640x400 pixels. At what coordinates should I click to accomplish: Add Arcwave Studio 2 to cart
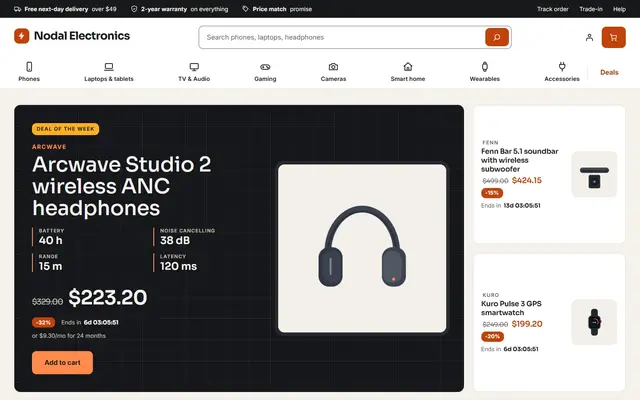[x=62, y=362]
